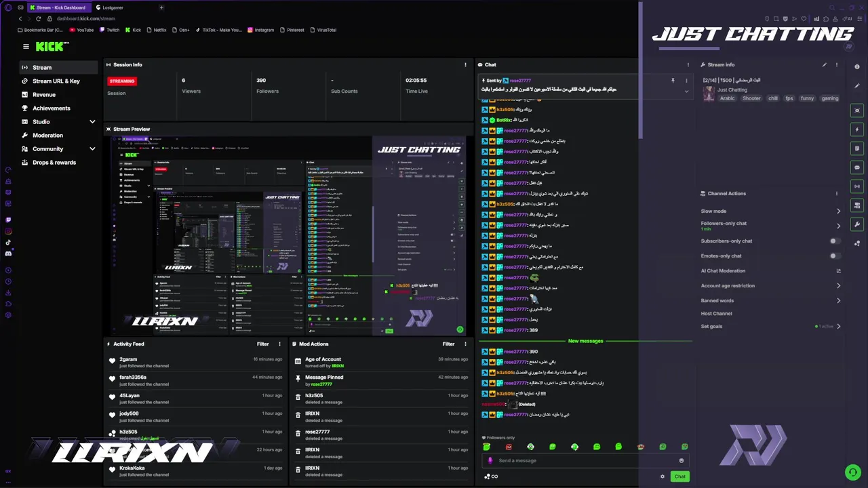Unpin the pinned chat message

[x=673, y=81]
